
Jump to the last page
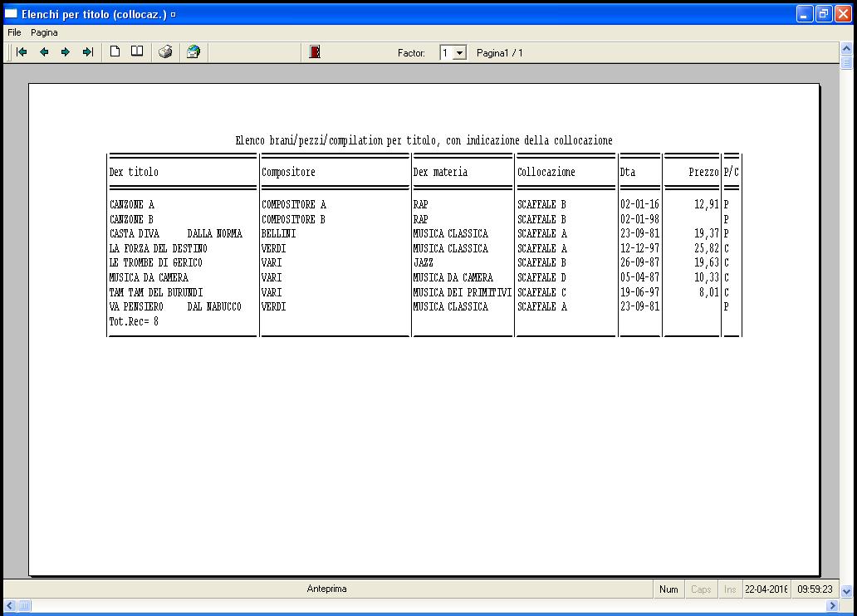[88, 52]
